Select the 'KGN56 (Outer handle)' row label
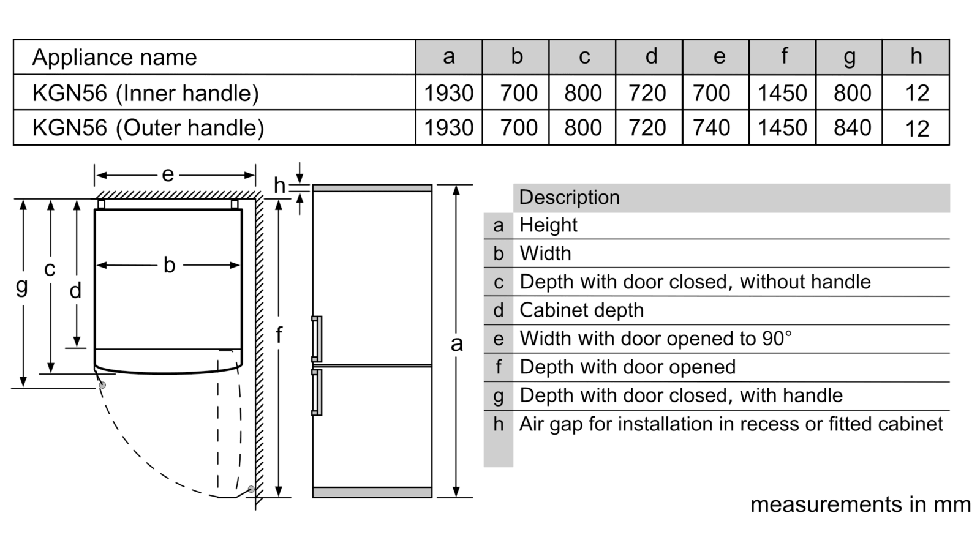980x551 pixels. (148, 127)
